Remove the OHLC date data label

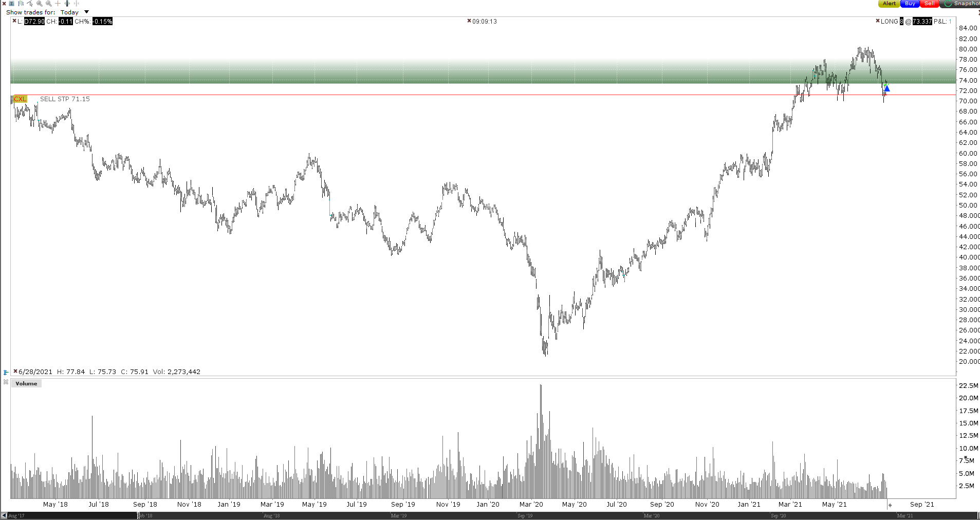[x=16, y=372]
